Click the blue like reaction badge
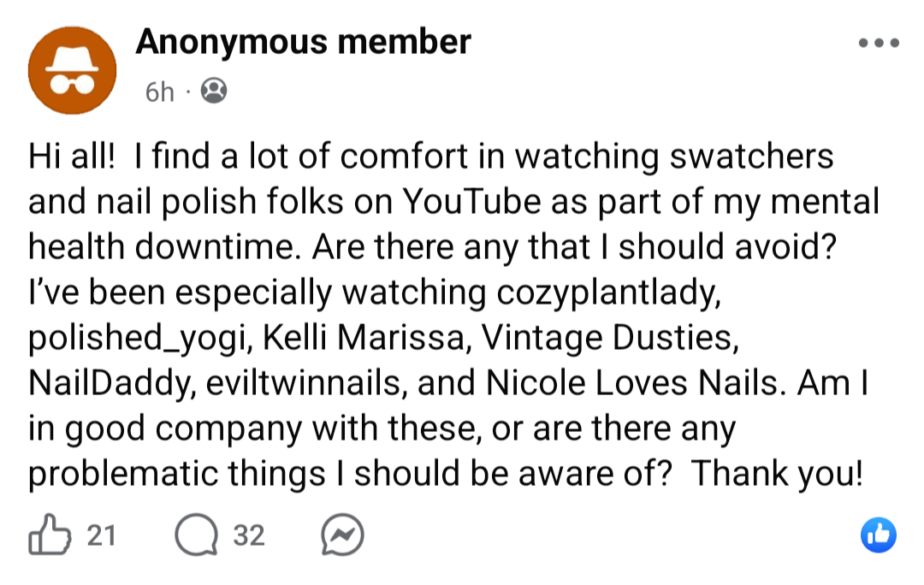 click(877, 535)
